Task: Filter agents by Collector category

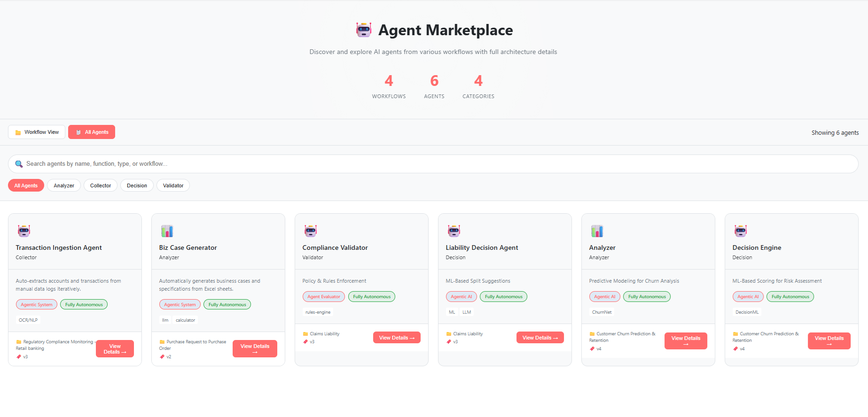Action: tap(101, 185)
